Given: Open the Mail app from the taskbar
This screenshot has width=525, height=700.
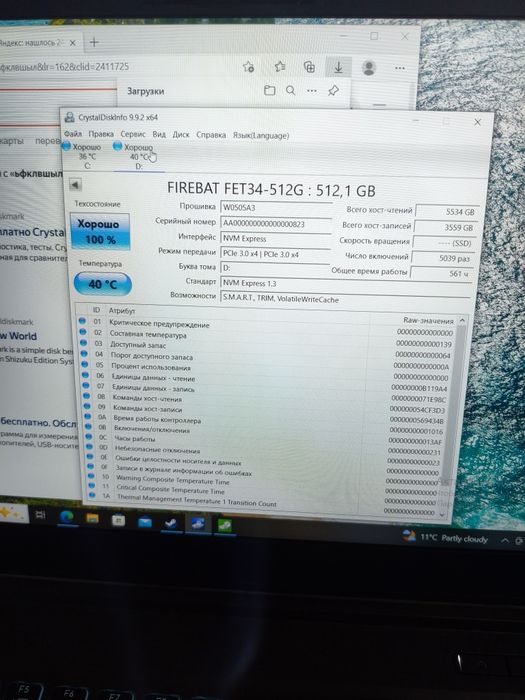Looking at the screenshot, I should tap(145, 521).
